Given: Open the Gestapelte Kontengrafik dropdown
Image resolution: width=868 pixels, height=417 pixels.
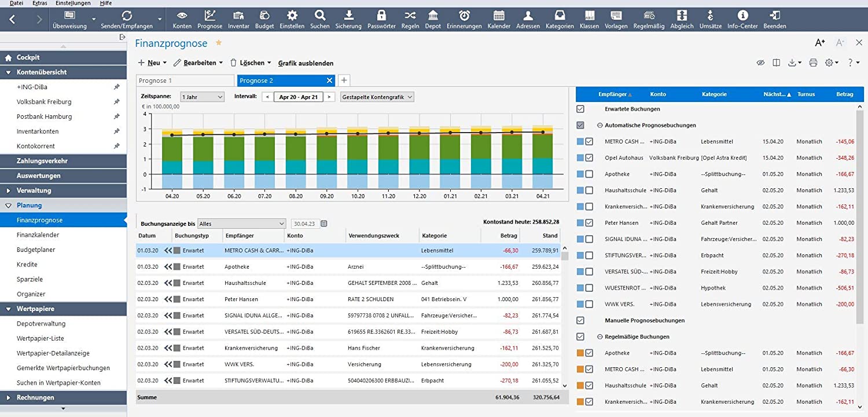Looking at the screenshot, I should 377,97.
